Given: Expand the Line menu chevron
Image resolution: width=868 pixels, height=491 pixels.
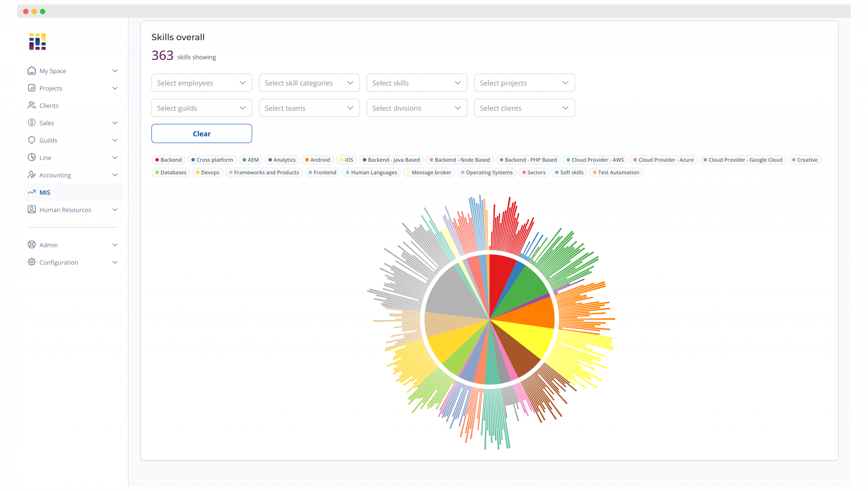Looking at the screenshot, I should (x=115, y=158).
